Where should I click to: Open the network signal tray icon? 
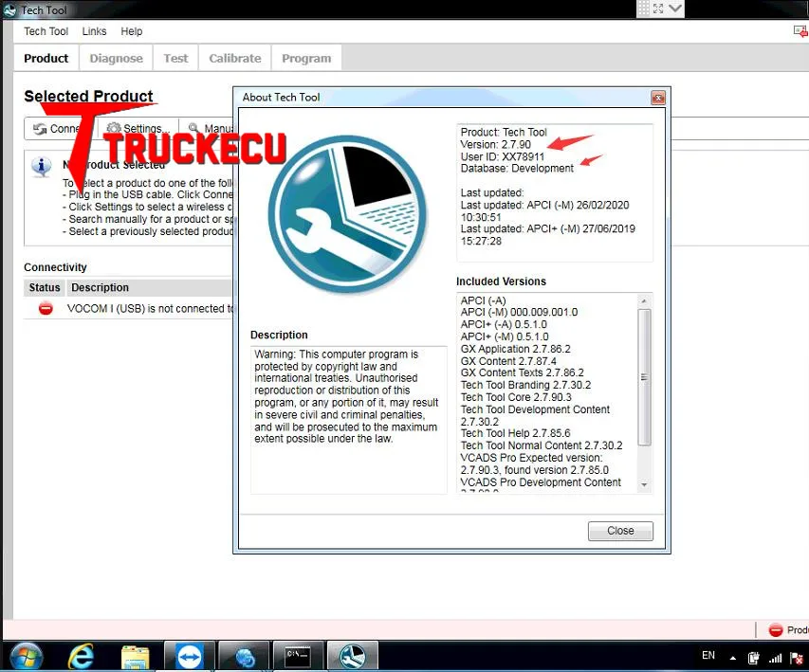[775, 658]
